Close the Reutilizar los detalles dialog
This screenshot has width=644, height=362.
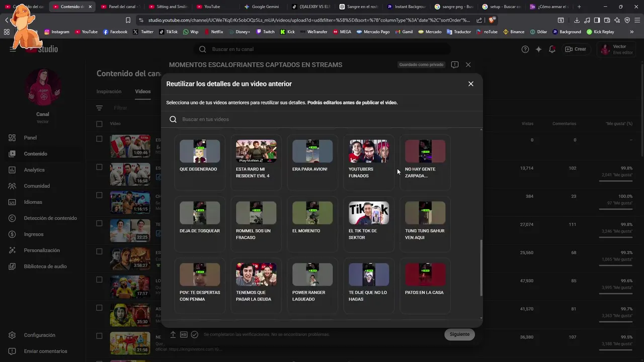point(471,84)
